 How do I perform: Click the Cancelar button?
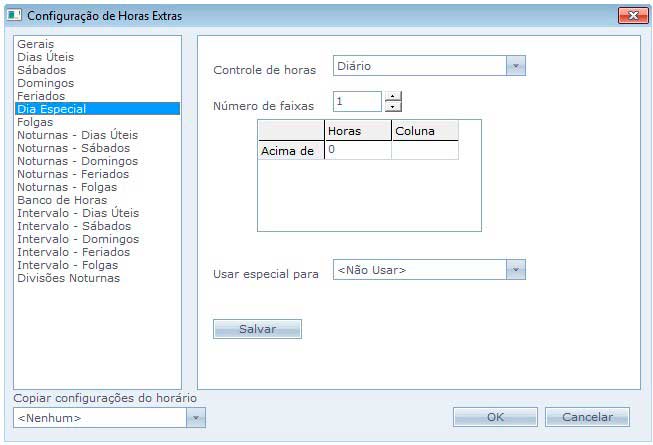coord(586,417)
